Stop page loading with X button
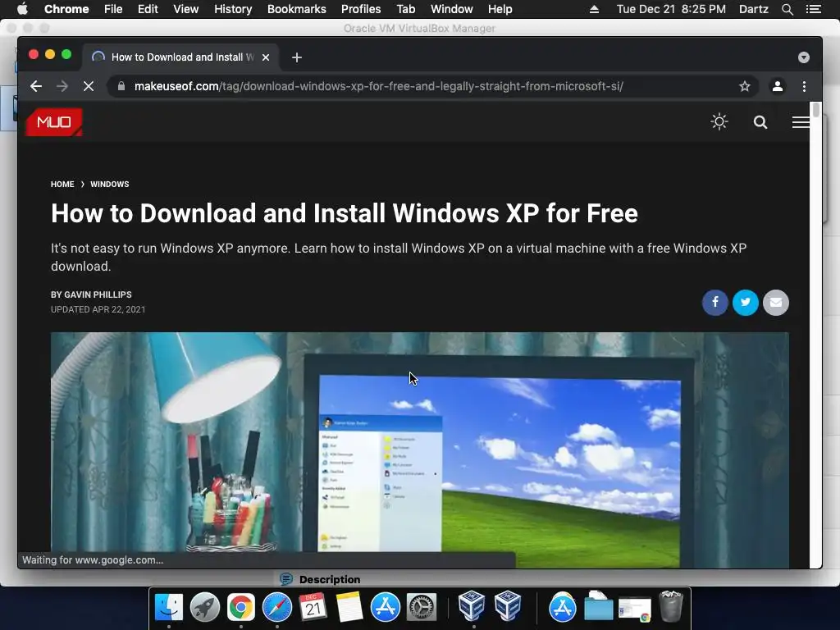The image size is (840, 630). click(89, 86)
